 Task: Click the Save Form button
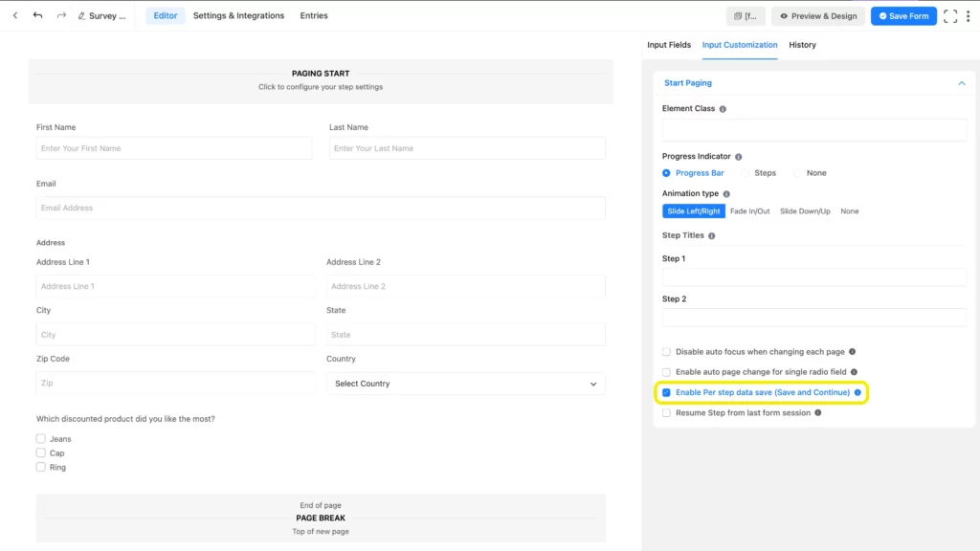[x=903, y=16]
